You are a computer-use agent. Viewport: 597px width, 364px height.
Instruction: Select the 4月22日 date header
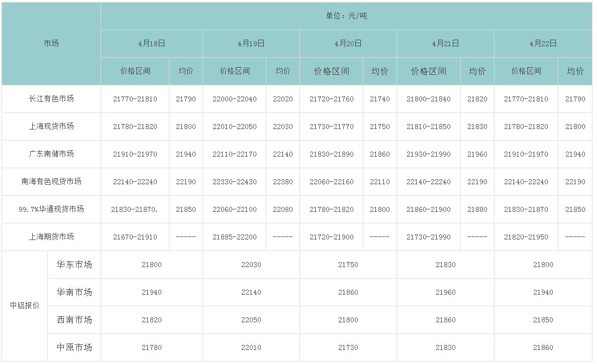(543, 44)
